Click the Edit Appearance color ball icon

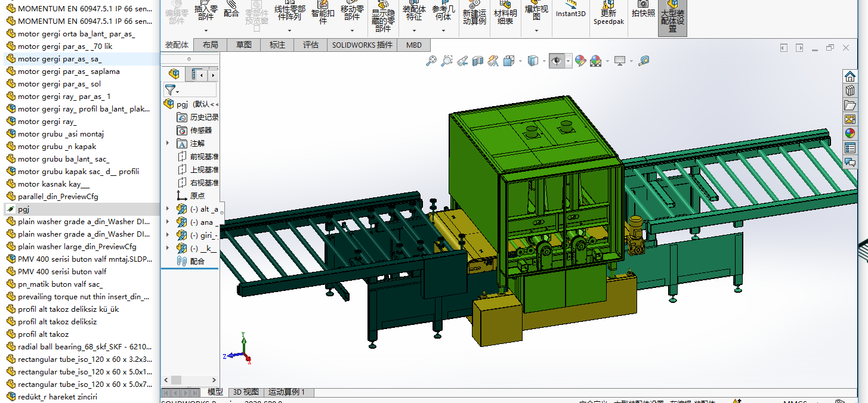[580, 61]
